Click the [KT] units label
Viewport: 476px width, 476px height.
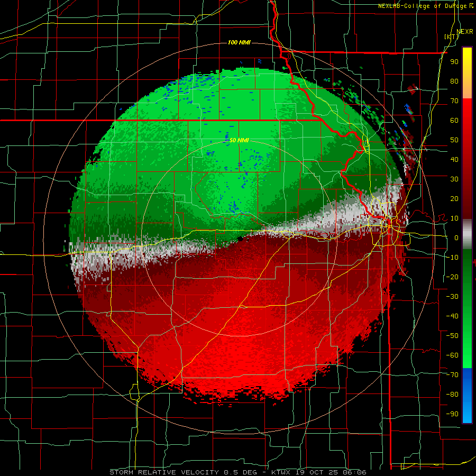pos(452,36)
